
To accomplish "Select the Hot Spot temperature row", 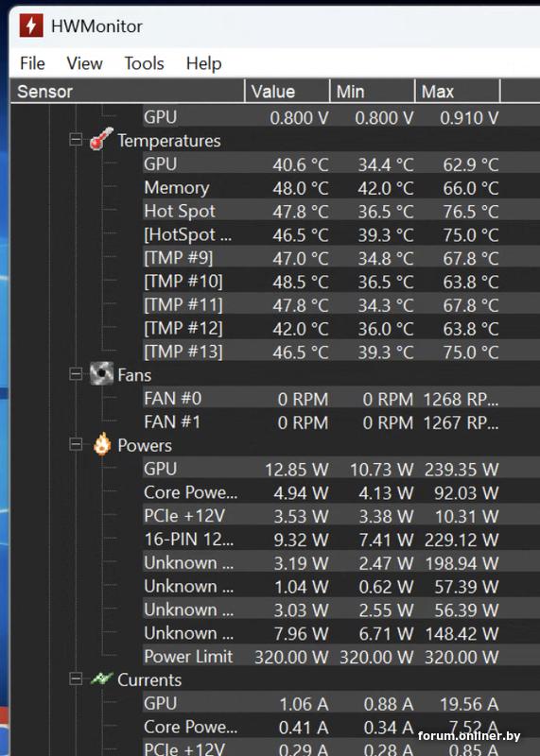I will pos(321,211).
